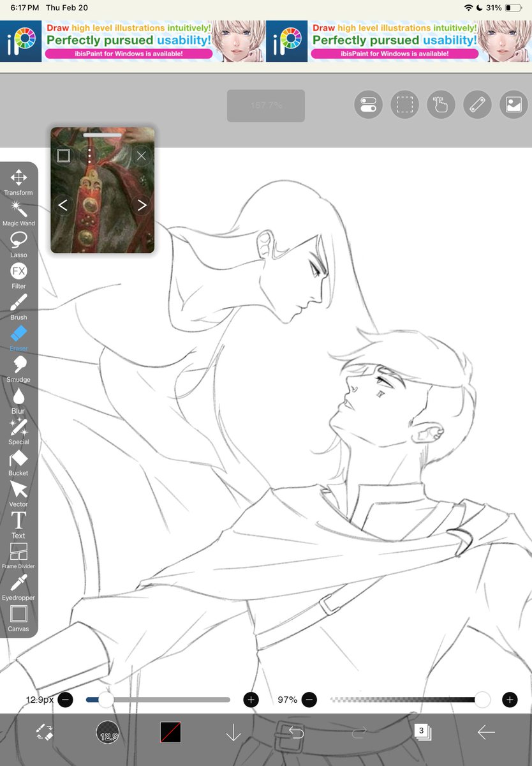
Task: Open the Canvas tool
Action: [x=18, y=619]
